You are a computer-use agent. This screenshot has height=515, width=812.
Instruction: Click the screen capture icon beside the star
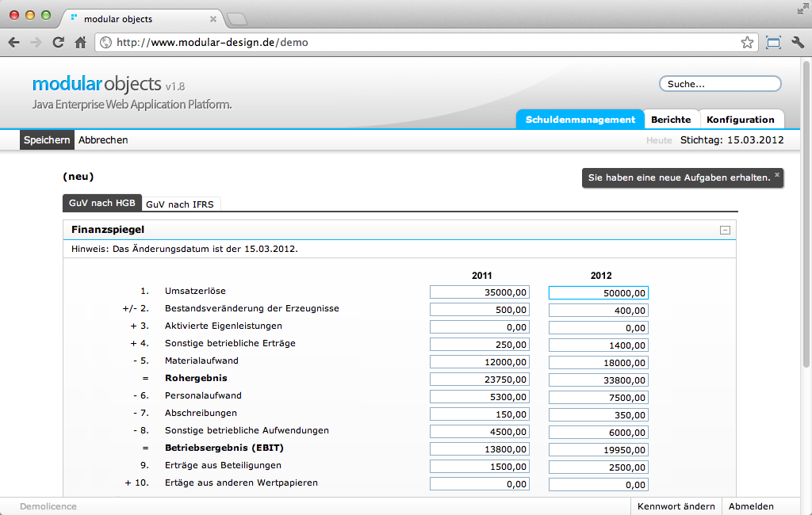click(773, 43)
